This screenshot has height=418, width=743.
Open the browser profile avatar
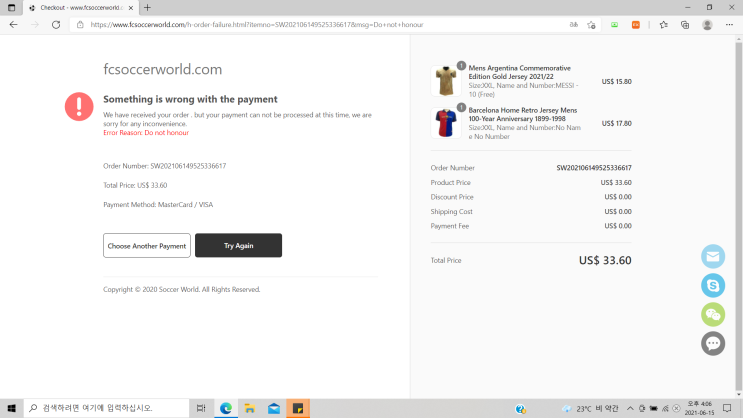707,25
